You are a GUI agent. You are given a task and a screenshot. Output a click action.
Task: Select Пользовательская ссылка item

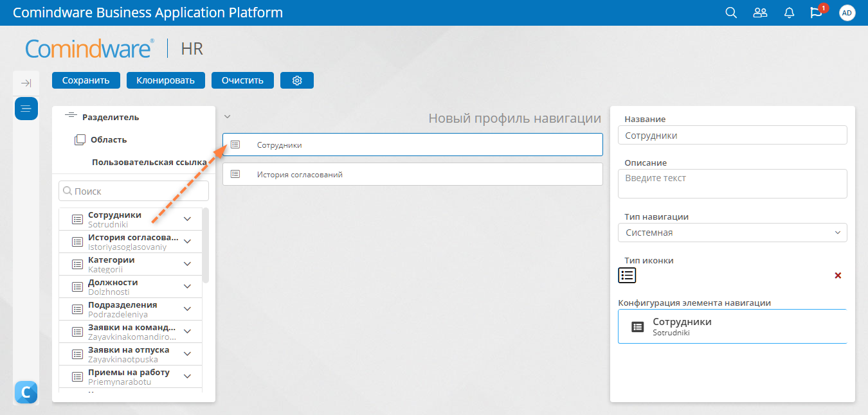(x=149, y=163)
